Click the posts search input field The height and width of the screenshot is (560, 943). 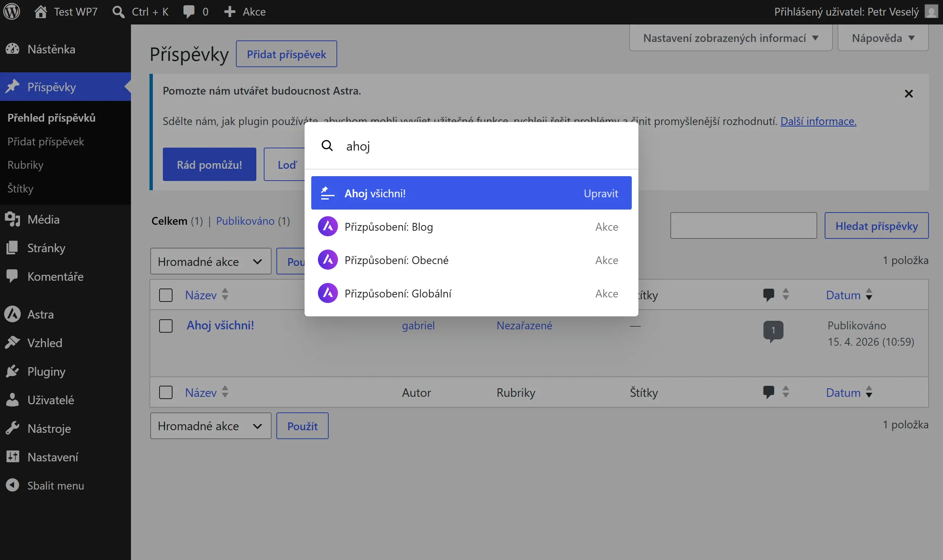(x=743, y=225)
